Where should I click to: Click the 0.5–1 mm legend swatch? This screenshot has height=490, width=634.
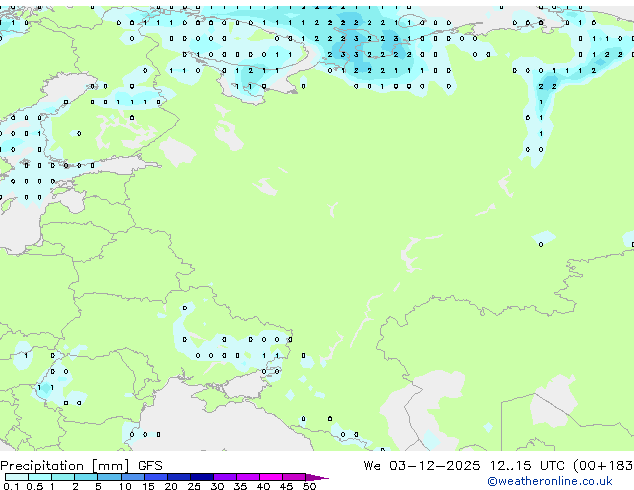40,477
